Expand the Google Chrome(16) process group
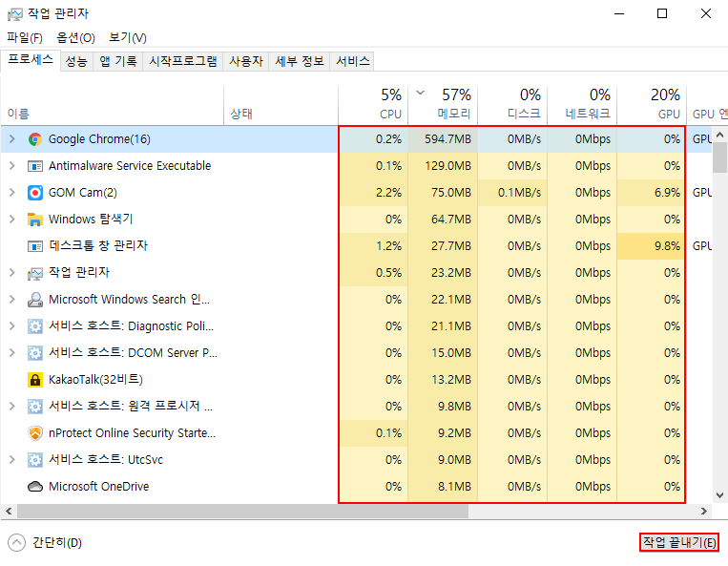Viewport: 728px width, 566px height. (12, 138)
